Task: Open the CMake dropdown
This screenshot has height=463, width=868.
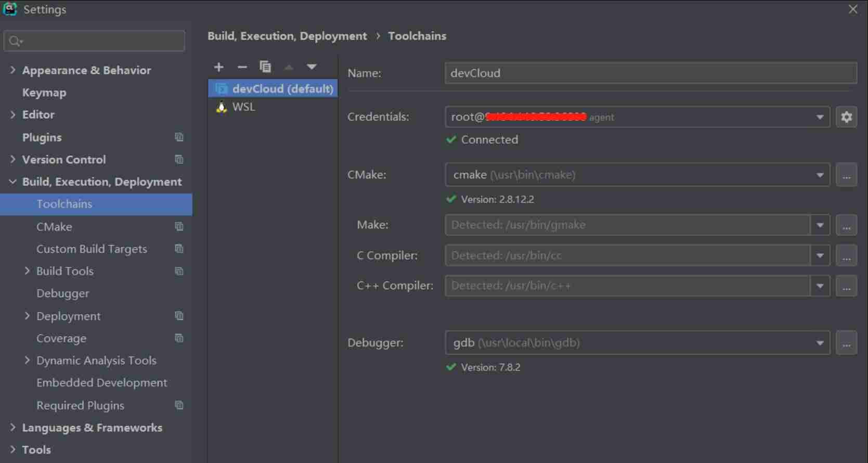Action: click(820, 175)
